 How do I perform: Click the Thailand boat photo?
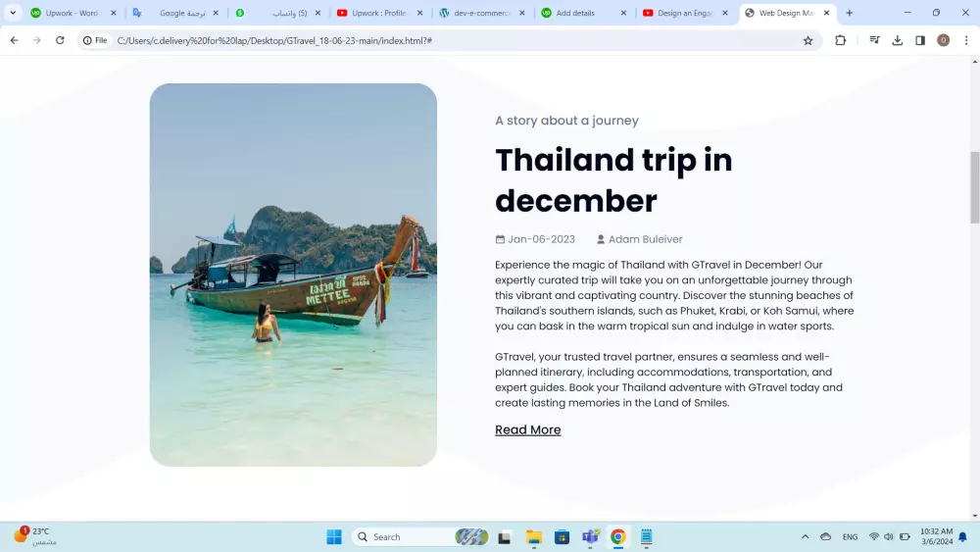click(x=293, y=275)
